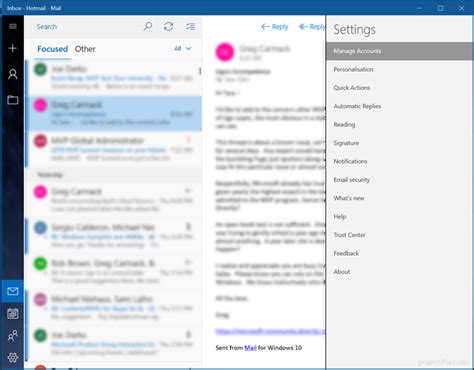Open the MVP Global Administrator email
Screen dimensions: 474x370
114,149
